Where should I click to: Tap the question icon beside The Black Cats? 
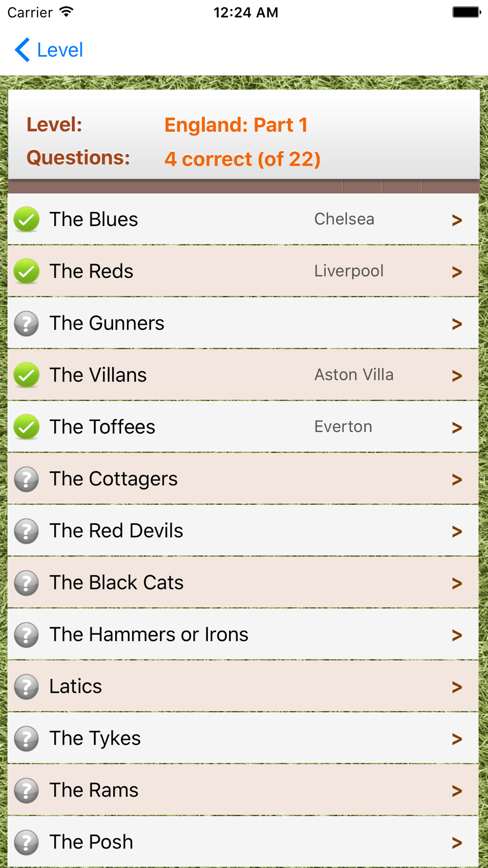[26, 583]
